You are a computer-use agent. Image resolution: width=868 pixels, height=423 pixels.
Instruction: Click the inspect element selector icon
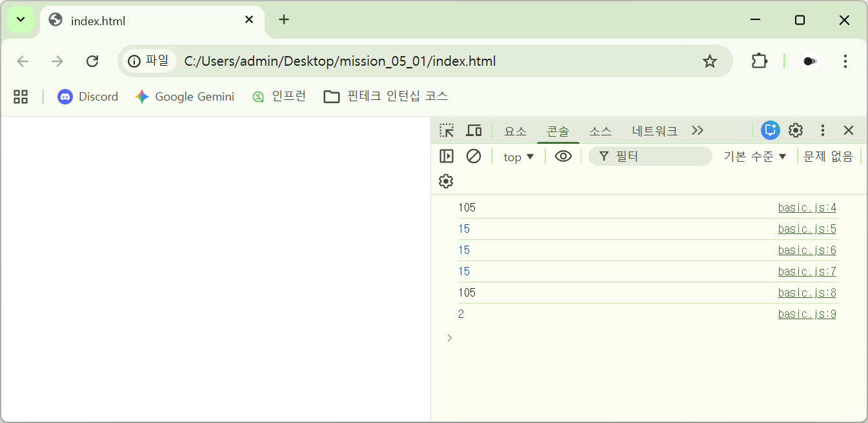click(447, 131)
